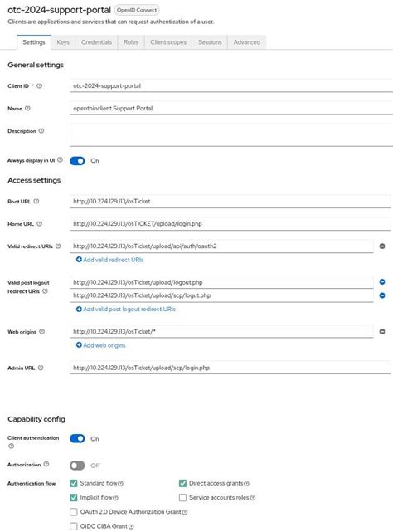This screenshot has height=532, width=393.
Task: Remove the oauth2 valid redirect URI entry
Action: pos(382,246)
